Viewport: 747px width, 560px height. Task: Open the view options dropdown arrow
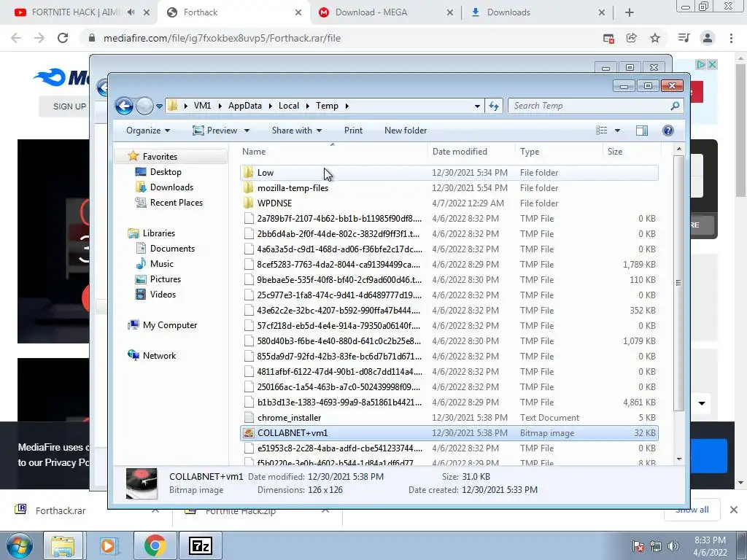point(617,131)
